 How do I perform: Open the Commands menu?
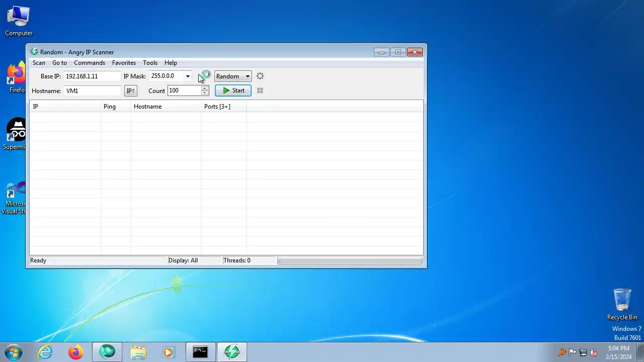90,63
